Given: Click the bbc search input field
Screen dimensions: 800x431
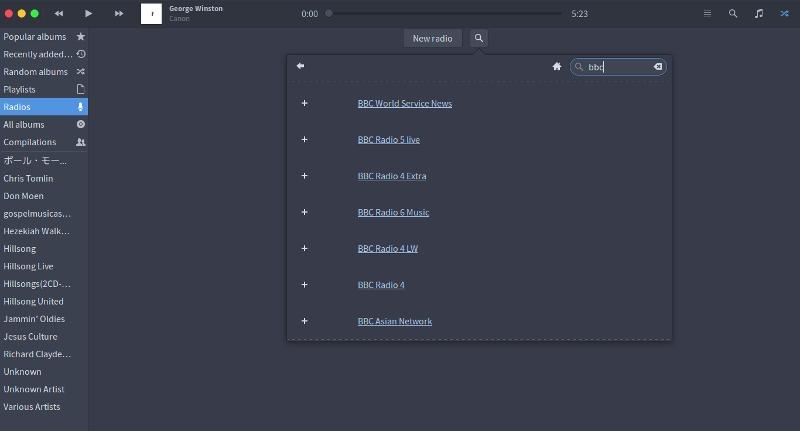Looking at the screenshot, I should point(615,67).
